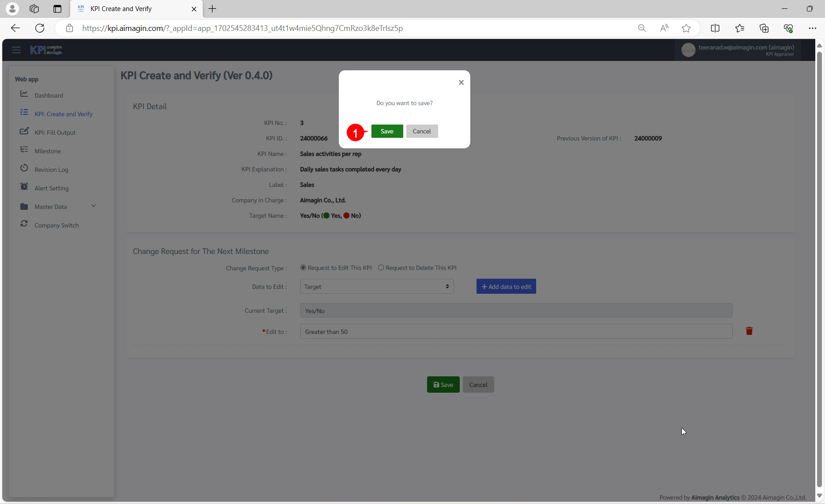Open the Data to Edit dropdown
The image size is (825, 504).
pyautogui.click(x=377, y=287)
